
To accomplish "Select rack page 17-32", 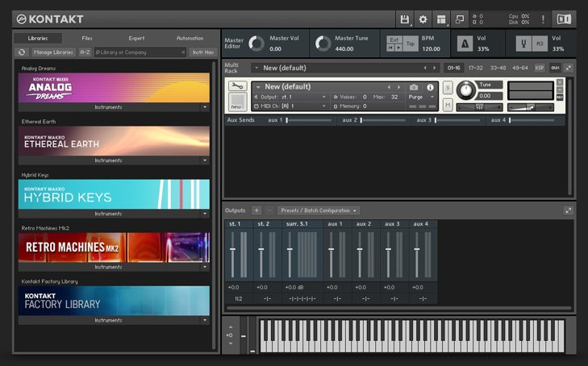I will (x=476, y=68).
